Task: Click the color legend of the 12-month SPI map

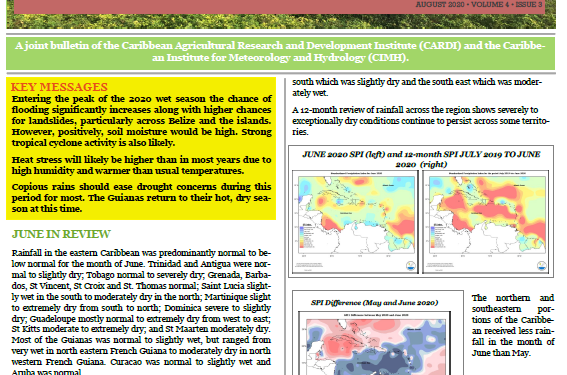Action: (x=438, y=236)
